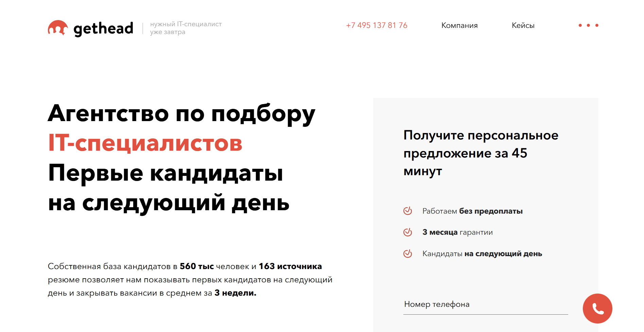Open the Кейсы menu item

pos(523,26)
